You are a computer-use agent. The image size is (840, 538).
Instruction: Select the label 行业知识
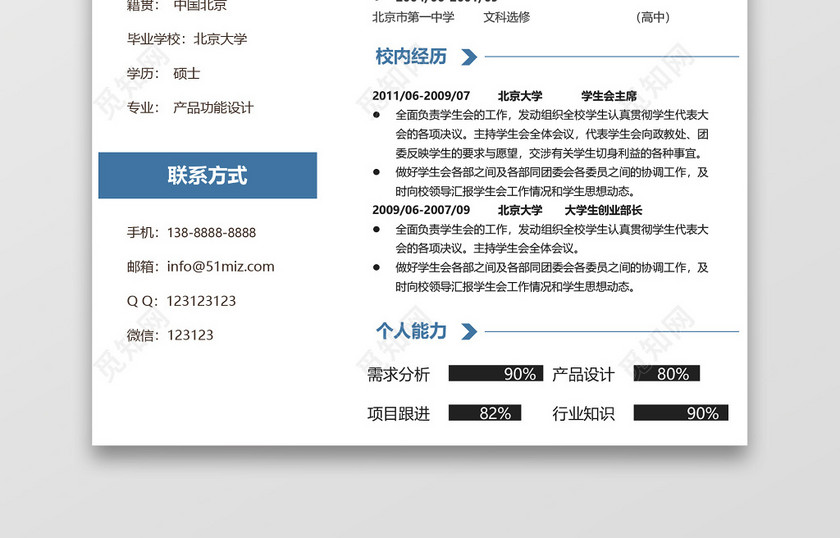coord(583,414)
